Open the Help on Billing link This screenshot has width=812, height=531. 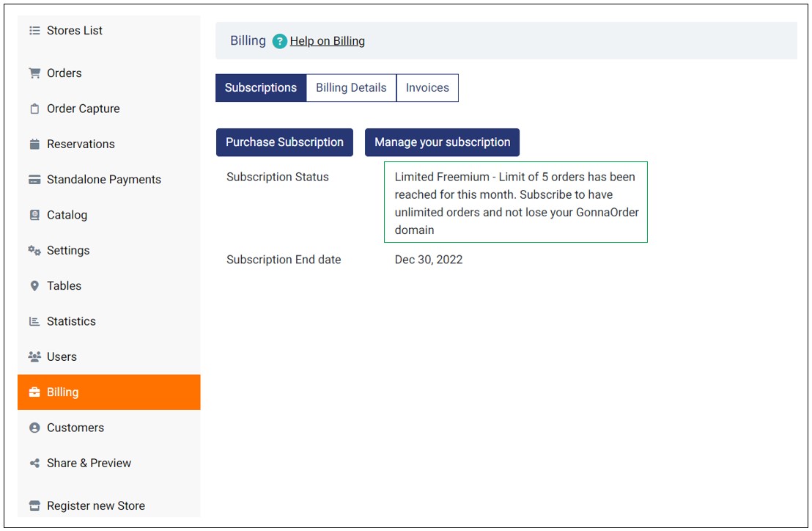(x=328, y=41)
